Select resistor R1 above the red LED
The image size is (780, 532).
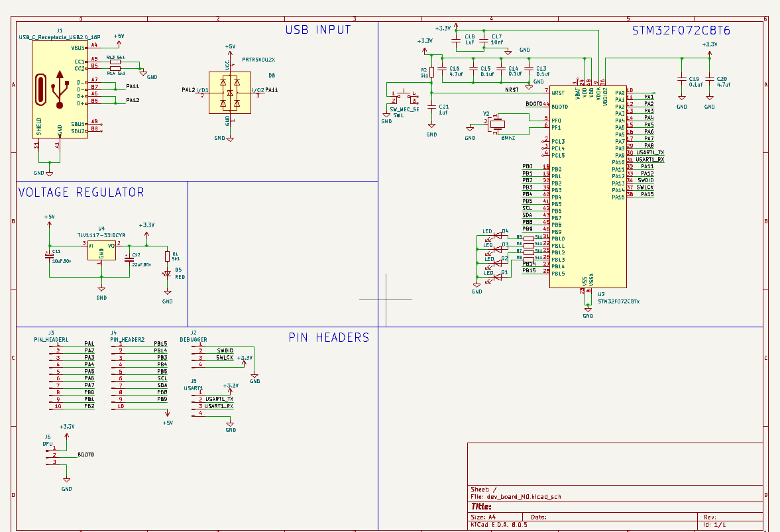(x=167, y=256)
